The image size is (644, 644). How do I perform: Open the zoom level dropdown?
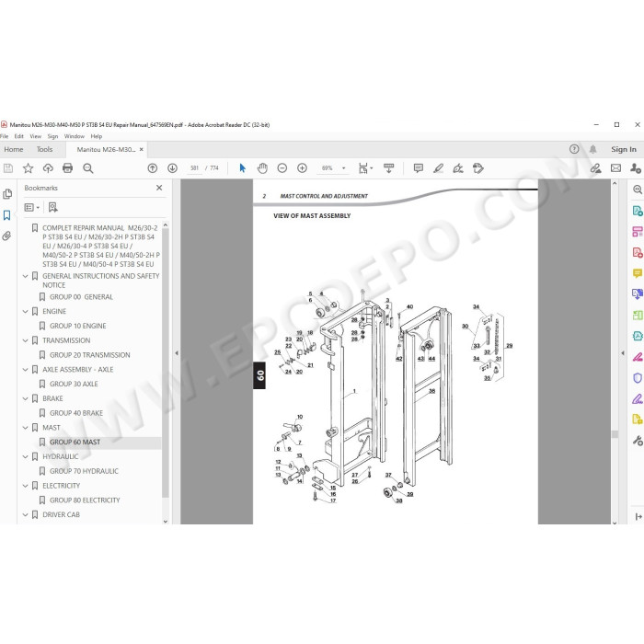[344, 168]
